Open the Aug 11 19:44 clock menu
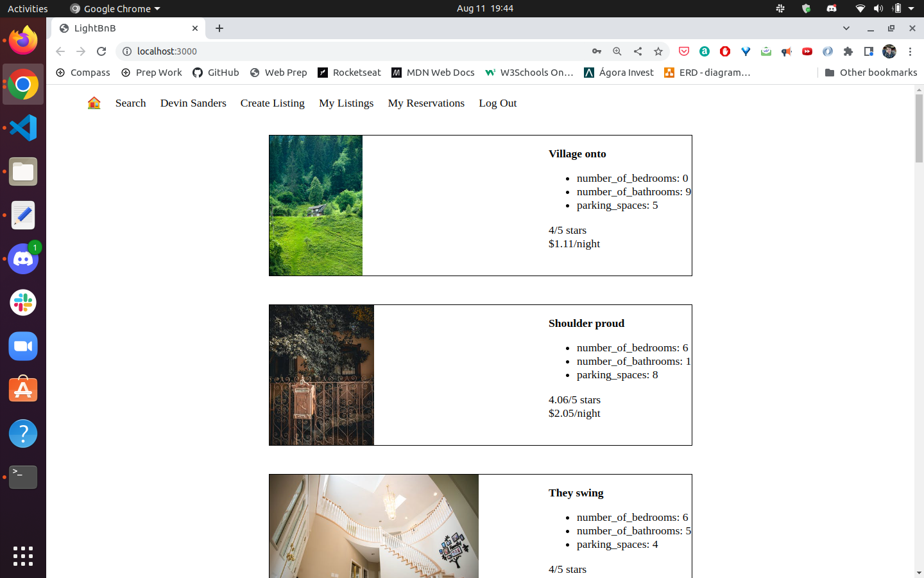Viewport: 924px width, 578px height. tap(485, 8)
